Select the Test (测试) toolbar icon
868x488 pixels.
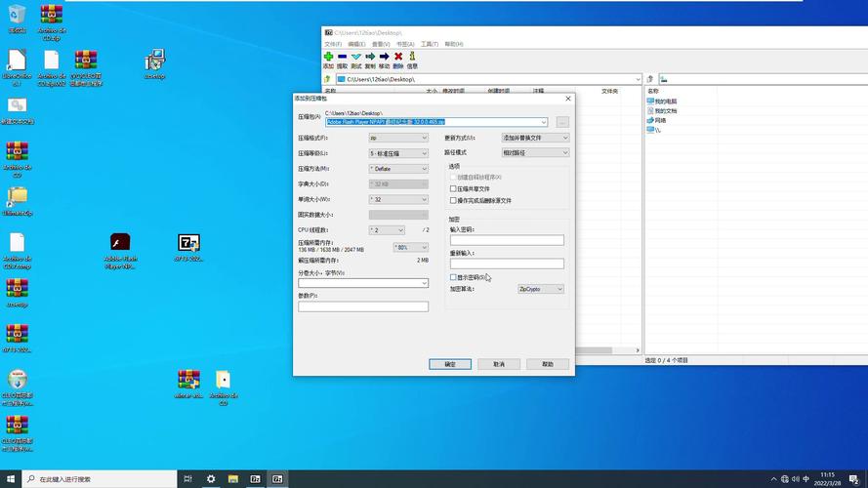(355, 57)
